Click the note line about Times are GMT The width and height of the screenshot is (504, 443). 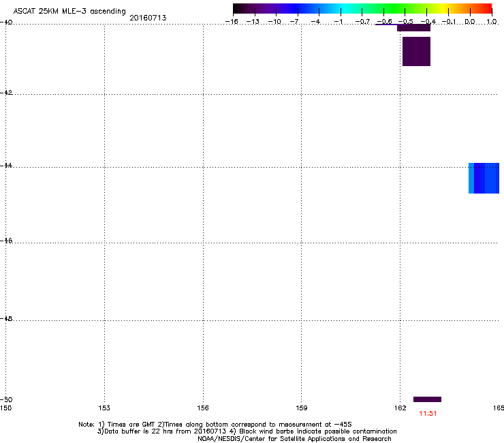215,425
